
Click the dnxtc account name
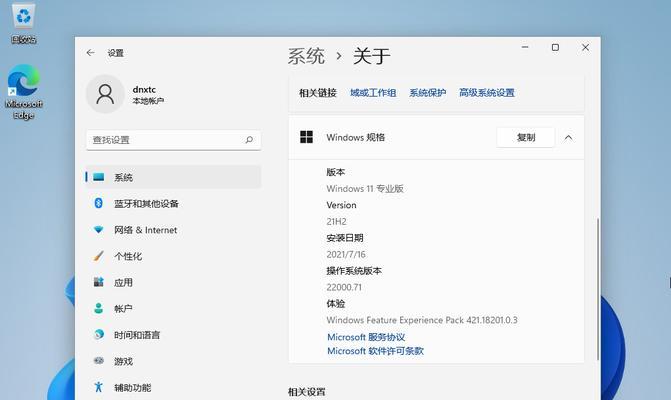(144, 89)
